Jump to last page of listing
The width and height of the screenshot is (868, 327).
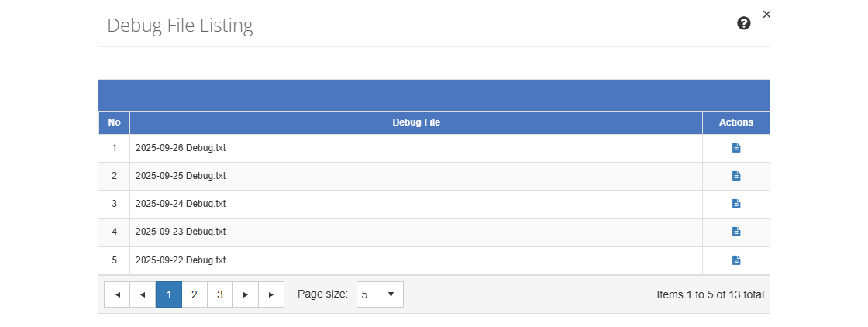click(x=271, y=294)
